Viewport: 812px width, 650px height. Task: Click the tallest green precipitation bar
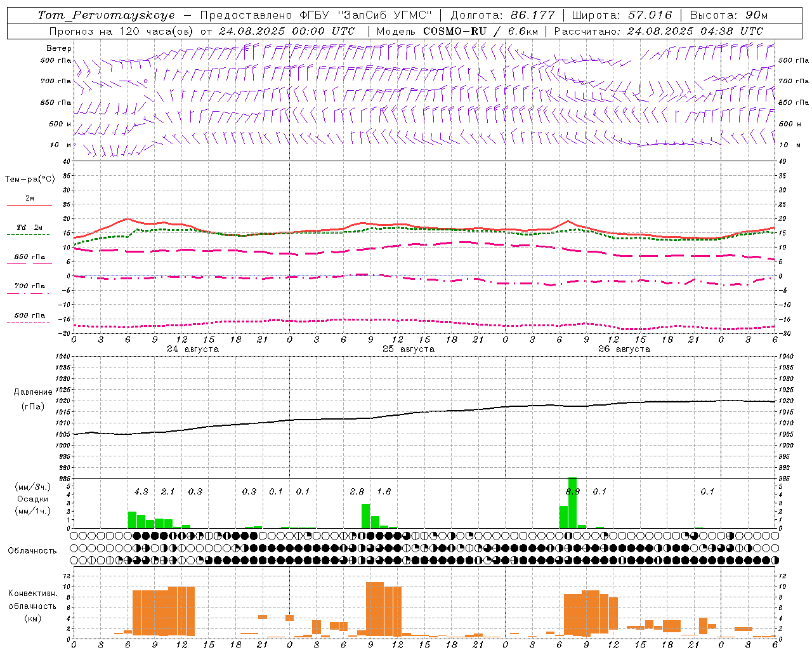click(x=572, y=503)
